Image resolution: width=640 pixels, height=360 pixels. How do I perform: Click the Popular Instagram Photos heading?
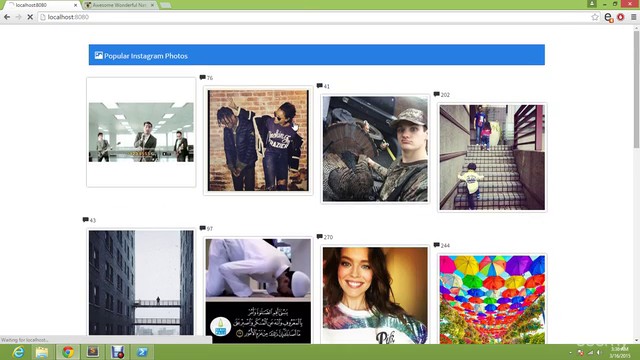click(146, 56)
